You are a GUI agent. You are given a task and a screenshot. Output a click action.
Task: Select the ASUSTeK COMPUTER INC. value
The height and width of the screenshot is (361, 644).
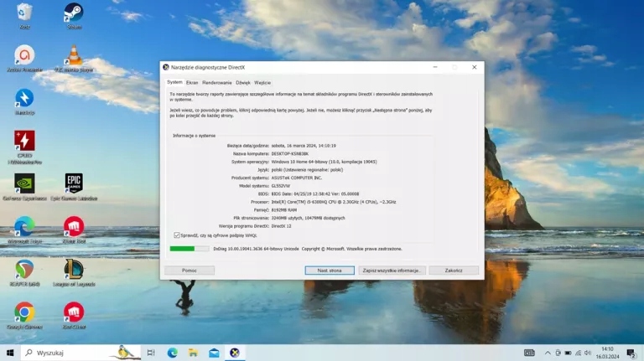(x=297, y=178)
